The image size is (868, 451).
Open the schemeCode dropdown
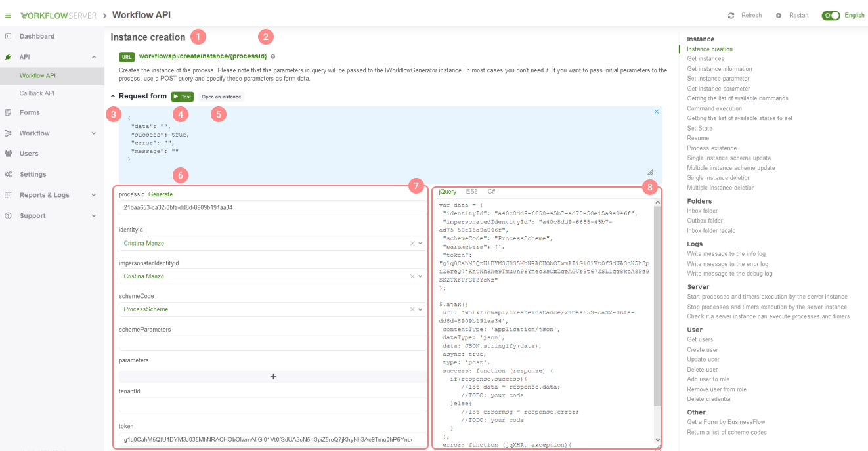pos(421,309)
